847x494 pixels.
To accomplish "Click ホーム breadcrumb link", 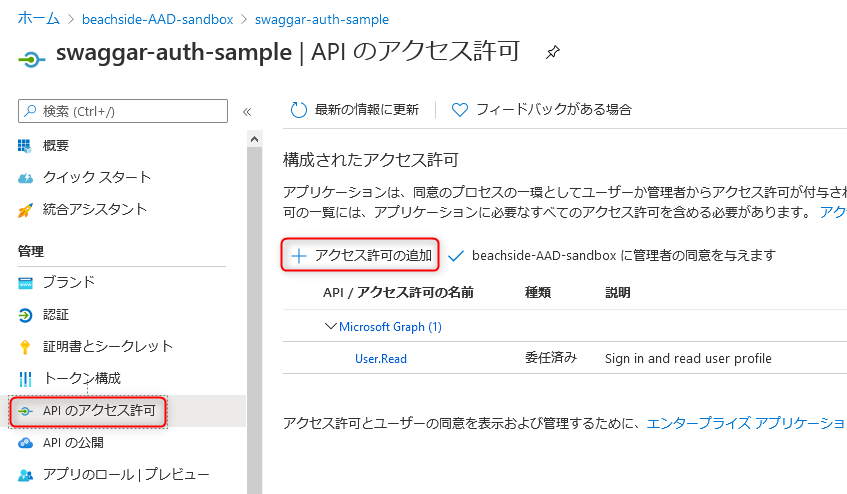I will 38,19.
